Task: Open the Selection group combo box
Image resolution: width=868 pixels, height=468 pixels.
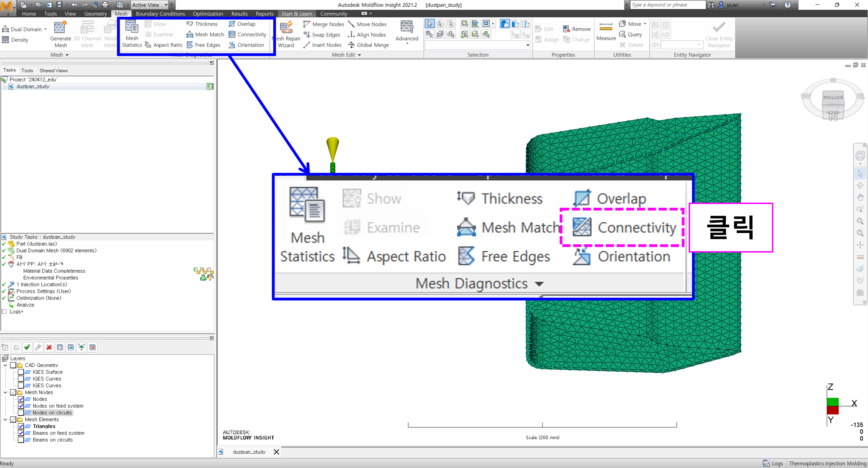Action: (477, 45)
